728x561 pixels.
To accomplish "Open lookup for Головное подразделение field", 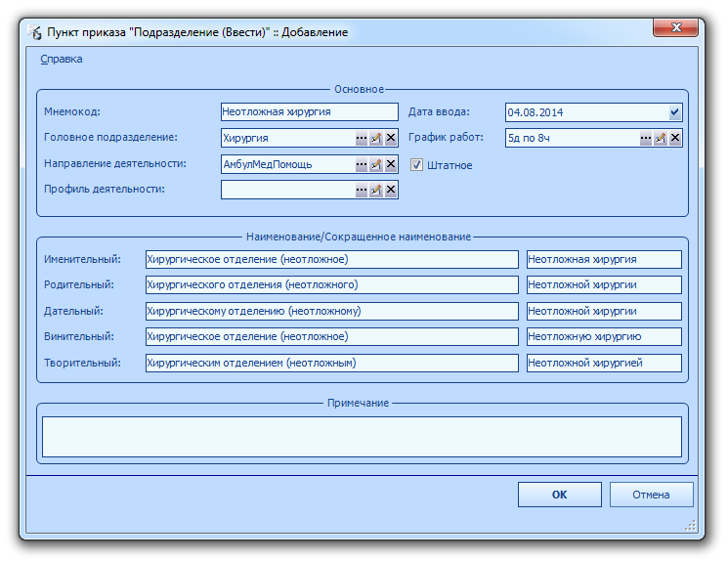I will point(362,138).
